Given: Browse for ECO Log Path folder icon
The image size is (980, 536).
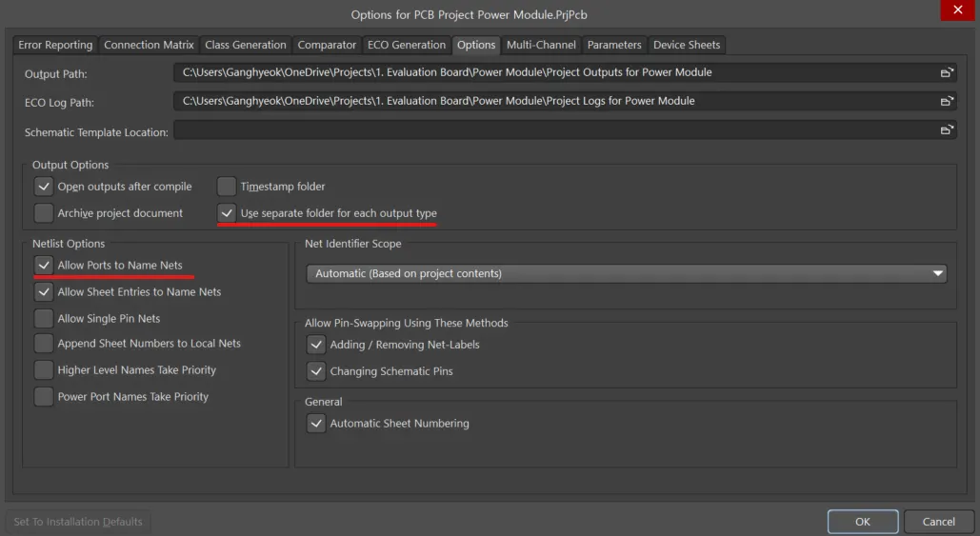Looking at the screenshot, I should [x=947, y=101].
